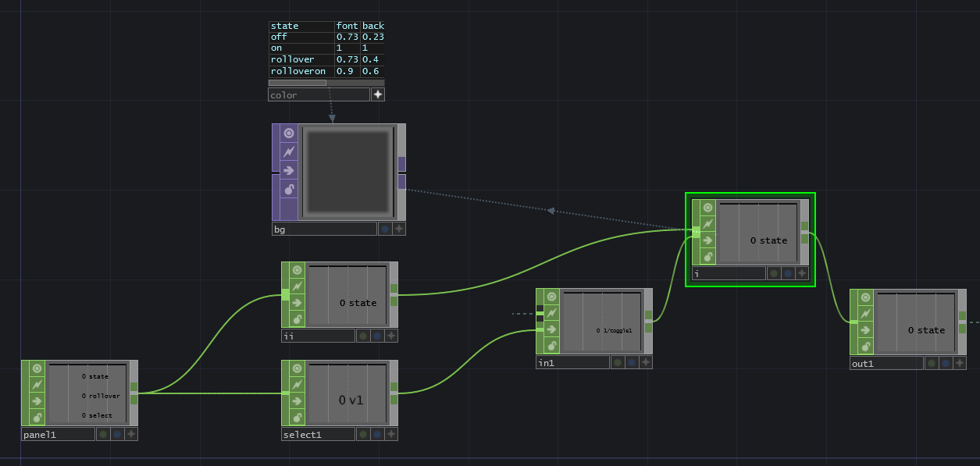Toggle the blue display flag on node i

(x=787, y=273)
